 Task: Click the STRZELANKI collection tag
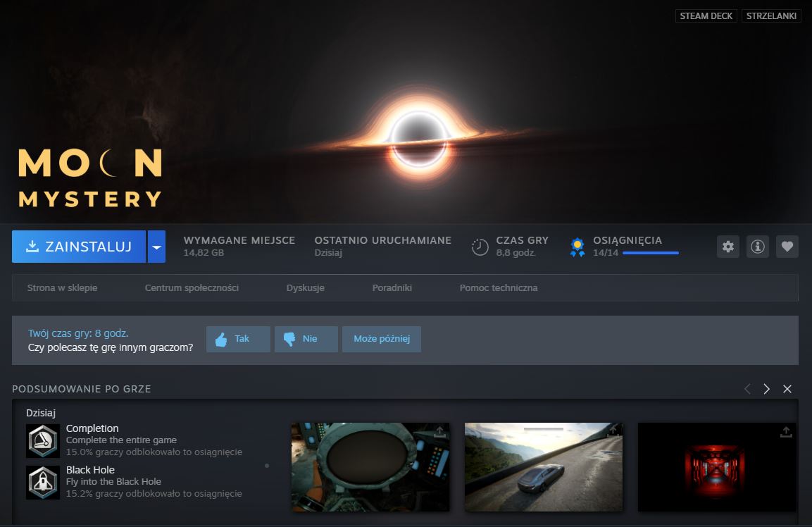[771, 16]
